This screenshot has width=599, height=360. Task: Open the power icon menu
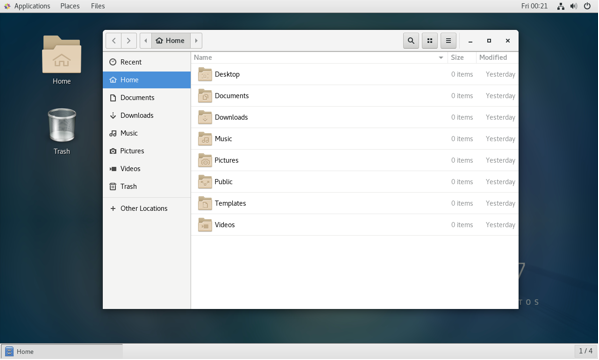pos(587,6)
